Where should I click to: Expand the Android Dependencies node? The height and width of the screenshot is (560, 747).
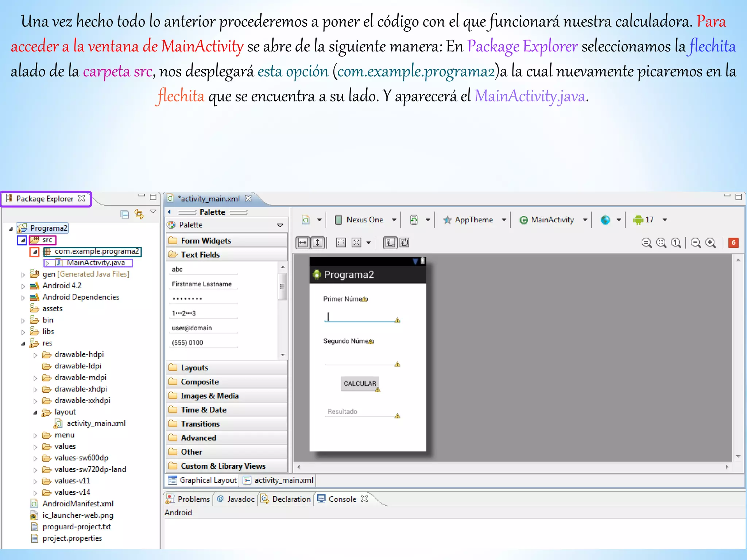(x=23, y=298)
